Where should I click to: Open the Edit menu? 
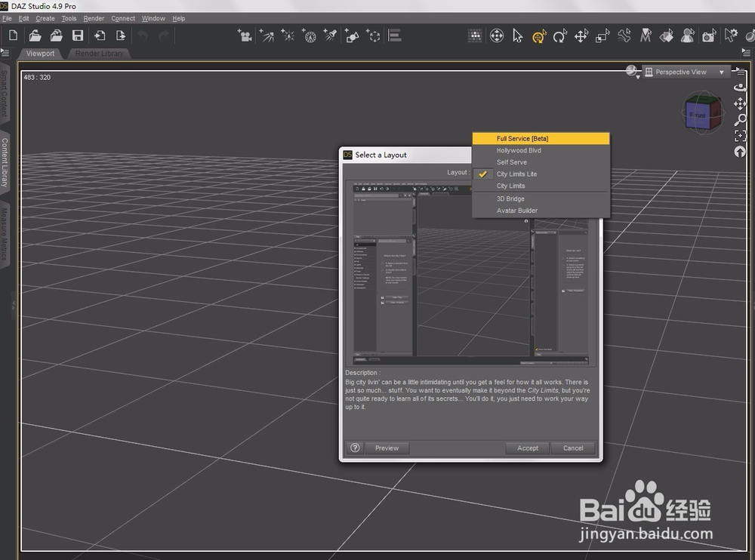coord(23,18)
